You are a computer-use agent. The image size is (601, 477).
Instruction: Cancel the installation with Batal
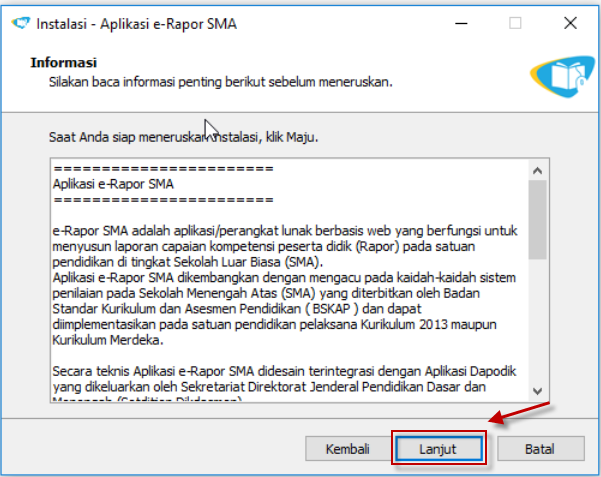pos(540,449)
